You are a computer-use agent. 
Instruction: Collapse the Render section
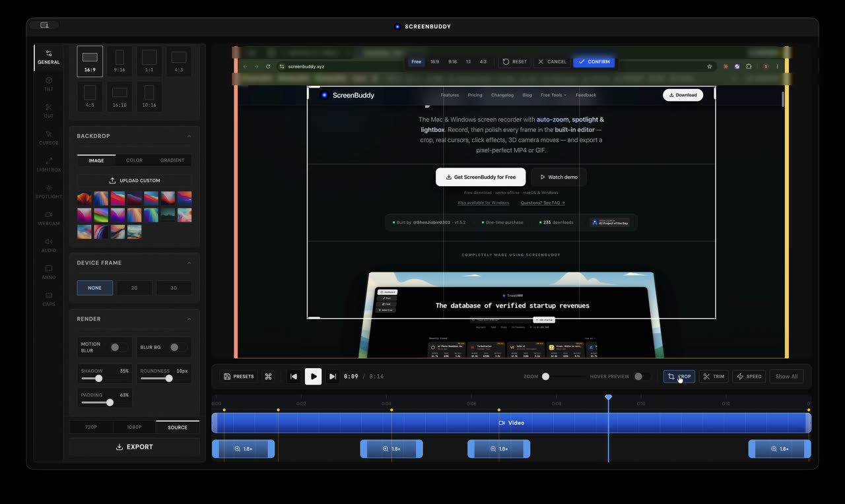(189, 319)
